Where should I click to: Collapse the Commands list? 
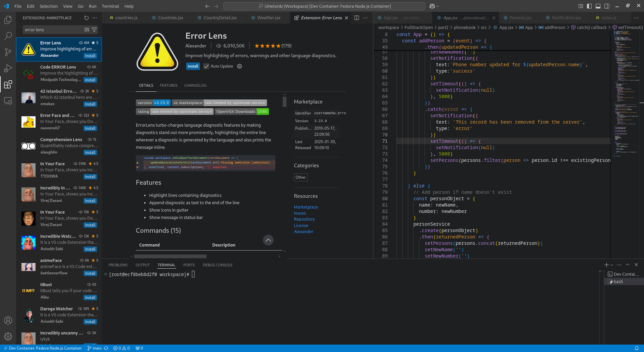pyautogui.click(x=268, y=240)
